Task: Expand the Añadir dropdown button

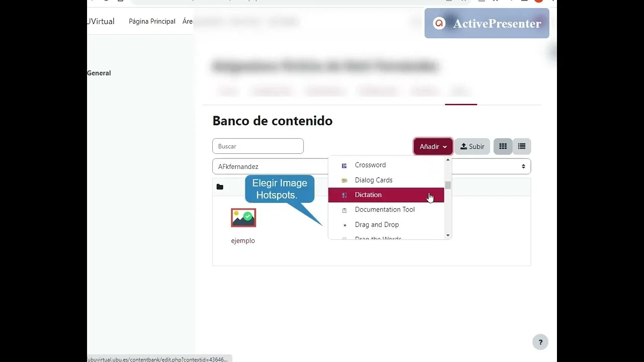Action: pos(433,146)
